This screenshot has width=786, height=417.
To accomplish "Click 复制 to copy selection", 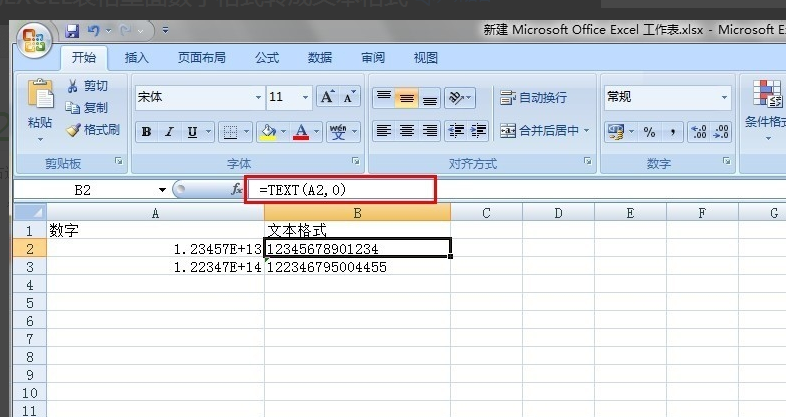I will [87, 107].
